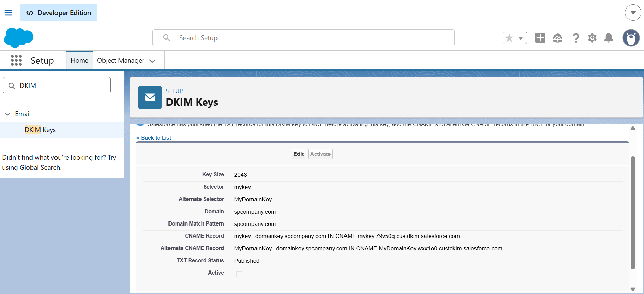The image size is (644, 294).
Task: Click the Edit button
Action: (x=299, y=154)
